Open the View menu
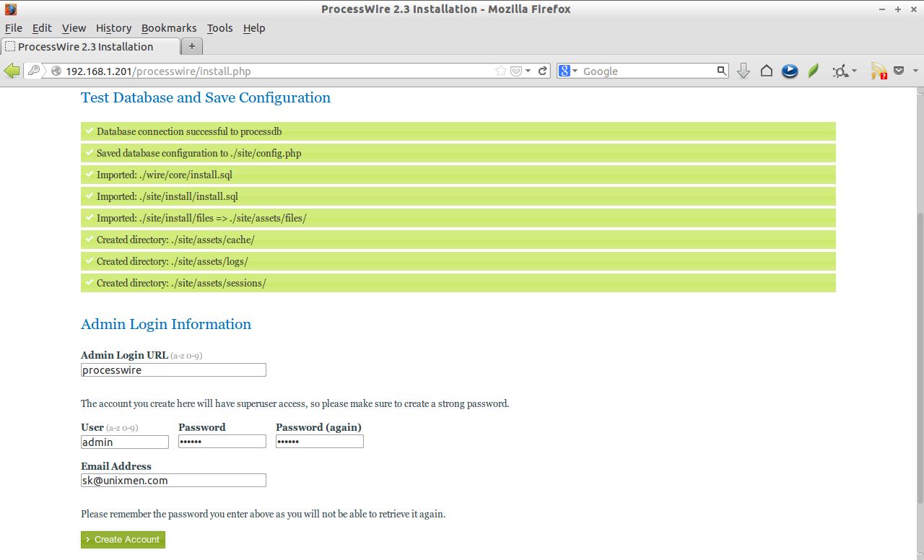 tap(74, 28)
